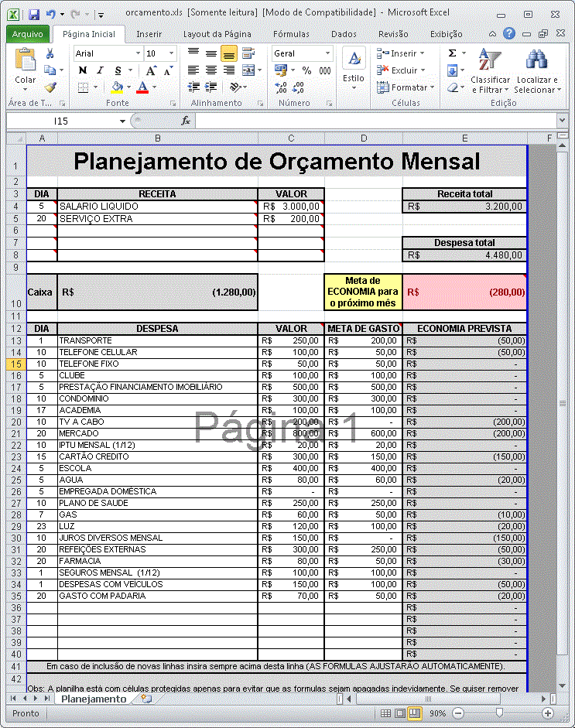Click accounting number format icon

(281, 70)
